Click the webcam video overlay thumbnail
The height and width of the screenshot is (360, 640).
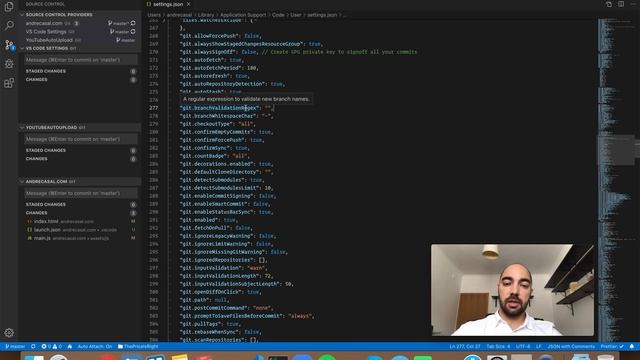click(x=513, y=290)
